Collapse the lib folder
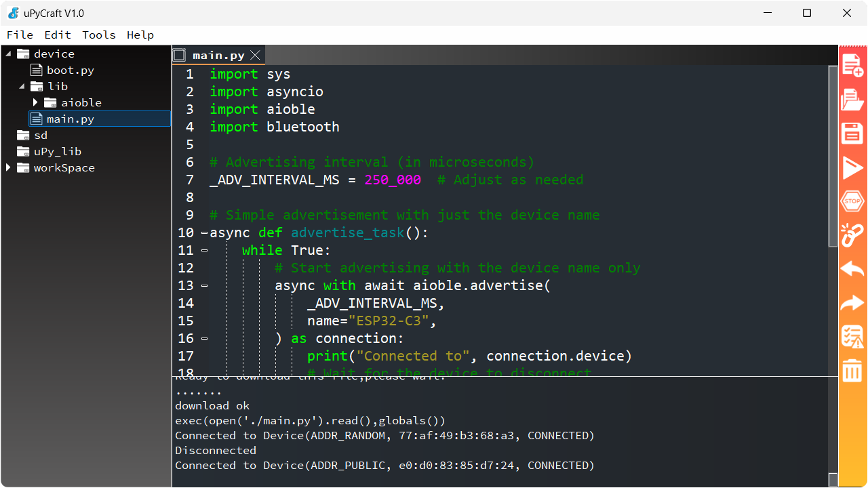Image resolution: width=868 pixels, height=488 pixels. point(22,86)
